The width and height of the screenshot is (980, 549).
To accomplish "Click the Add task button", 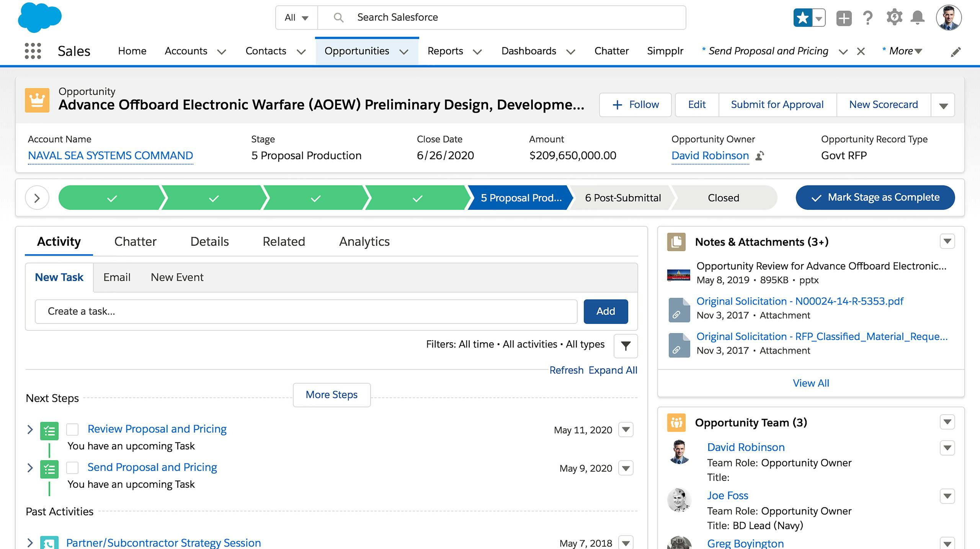I will coord(606,312).
